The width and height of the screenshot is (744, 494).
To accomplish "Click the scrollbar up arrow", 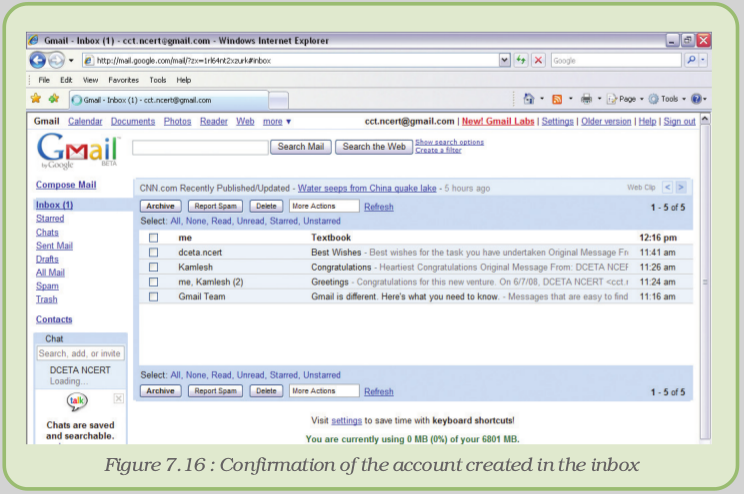I will (705, 119).
